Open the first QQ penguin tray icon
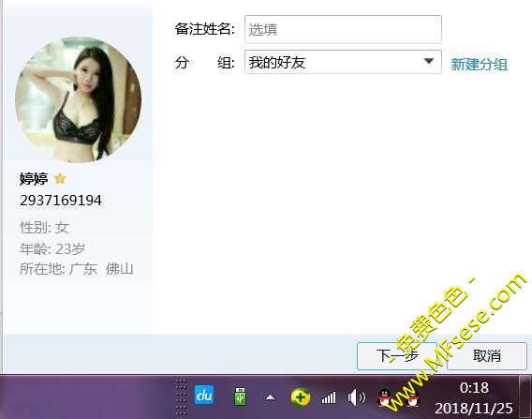Screen dimensions: 532x419 click(385, 397)
